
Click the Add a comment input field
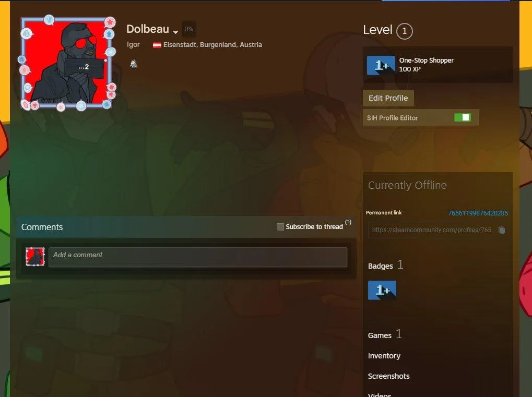coord(198,257)
